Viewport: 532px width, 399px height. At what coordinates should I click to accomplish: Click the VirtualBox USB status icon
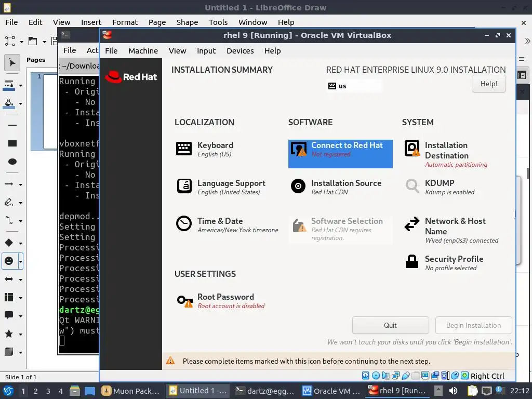click(405, 376)
